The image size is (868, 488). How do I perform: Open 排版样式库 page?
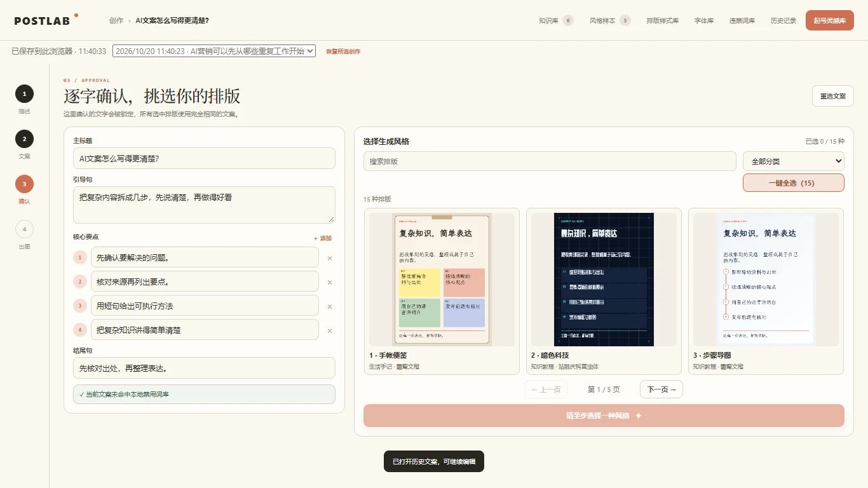coord(663,20)
